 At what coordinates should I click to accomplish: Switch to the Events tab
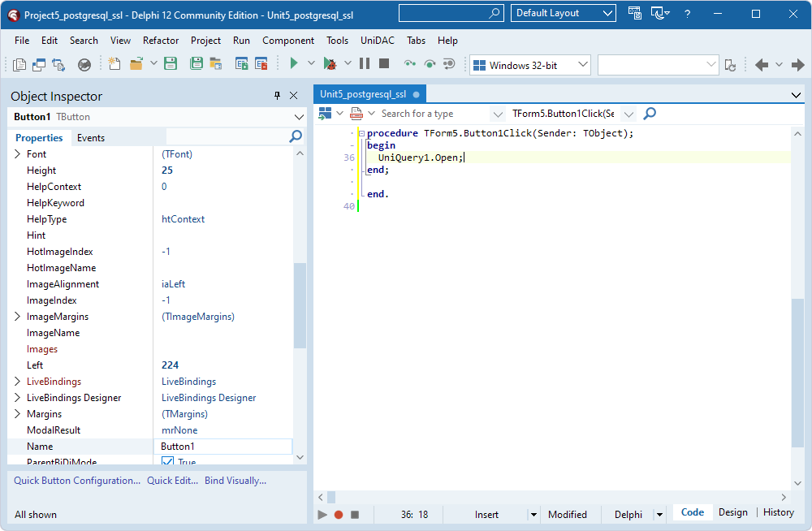(x=91, y=138)
